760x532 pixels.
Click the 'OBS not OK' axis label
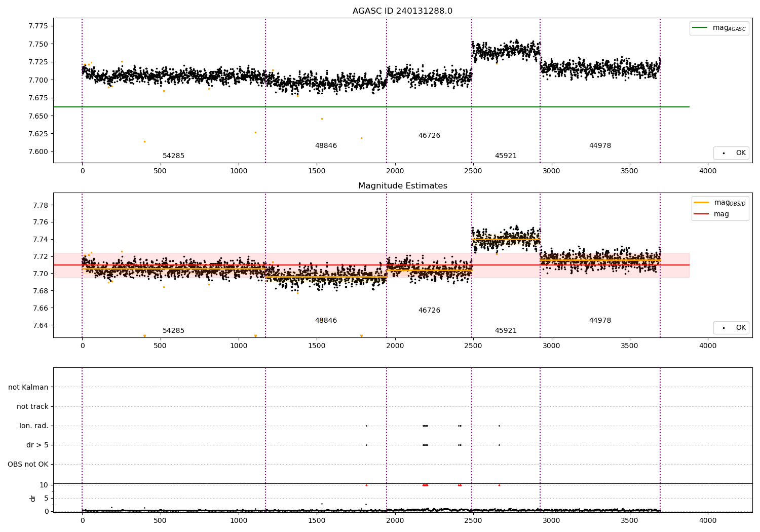point(28,464)
